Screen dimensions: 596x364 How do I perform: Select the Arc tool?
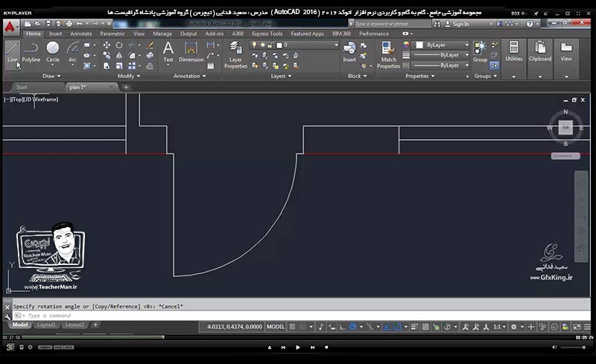(x=72, y=52)
